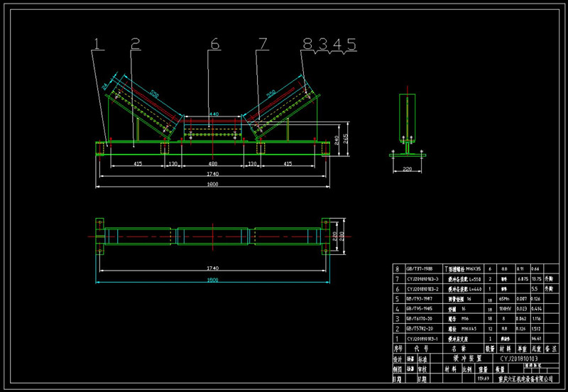
Task: Click part callout number 1 above front view
Action: coord(98,44)
